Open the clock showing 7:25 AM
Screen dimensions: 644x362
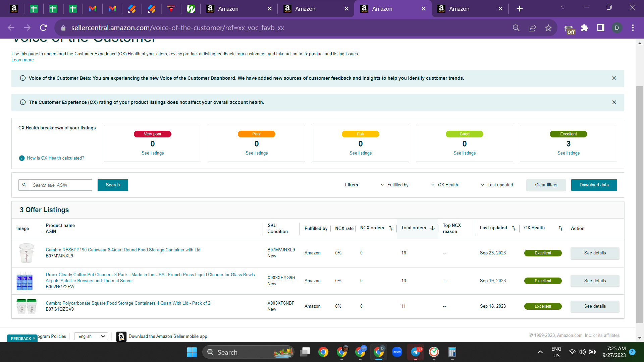[x=614, y=352]
